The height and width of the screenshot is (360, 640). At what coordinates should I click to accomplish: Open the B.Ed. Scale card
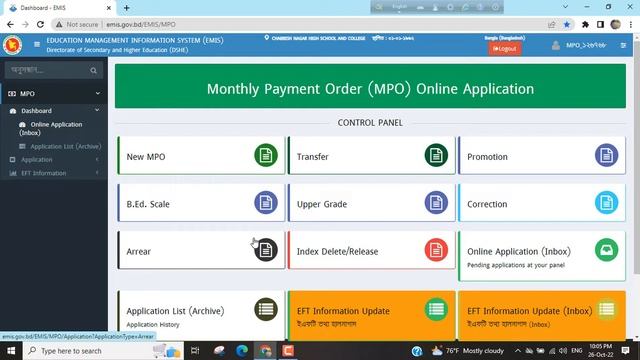[x=201, y=203]
